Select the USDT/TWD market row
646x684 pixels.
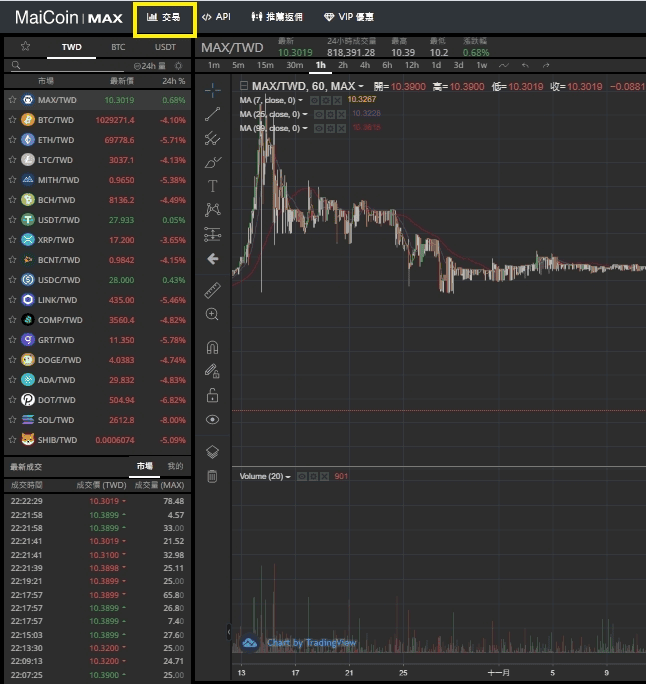click(98, 220)
